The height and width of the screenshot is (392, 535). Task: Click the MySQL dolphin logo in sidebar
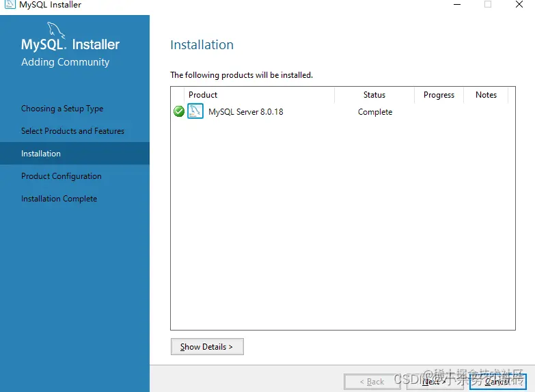56,29
